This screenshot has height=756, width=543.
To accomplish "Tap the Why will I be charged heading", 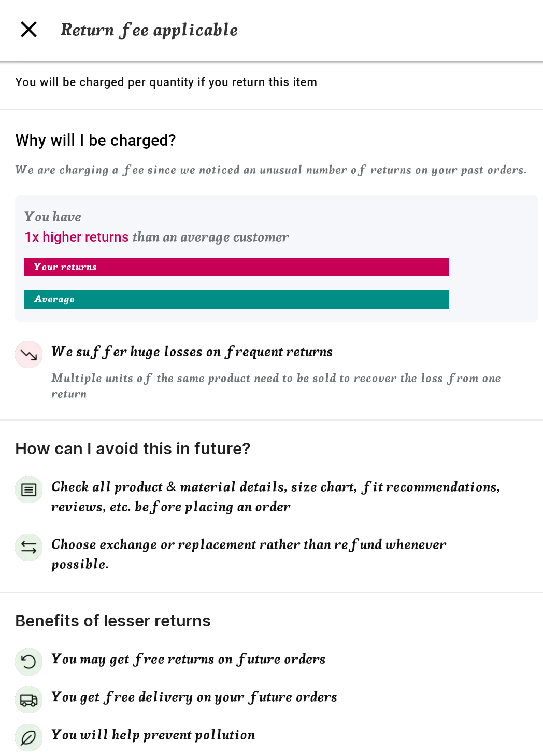I will pyautogui.click(x=96, y=141).
